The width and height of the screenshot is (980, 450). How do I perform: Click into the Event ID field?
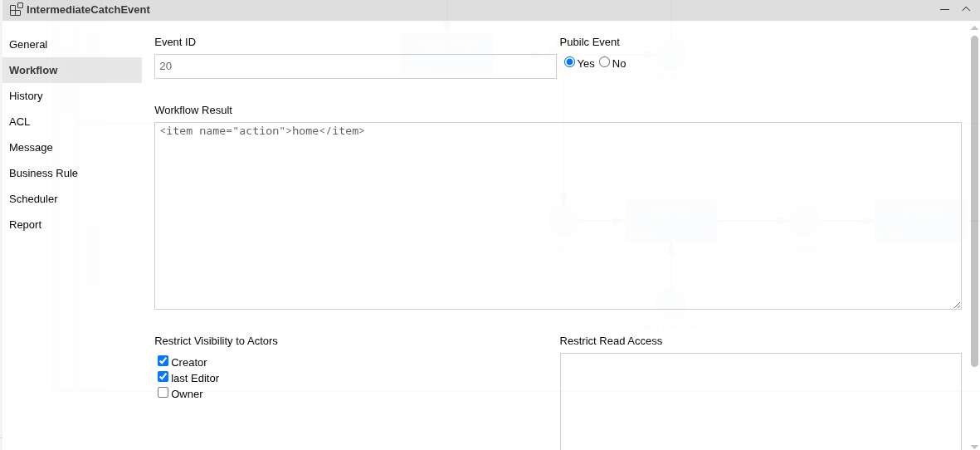pyautogui.click(x=355, y=66)
